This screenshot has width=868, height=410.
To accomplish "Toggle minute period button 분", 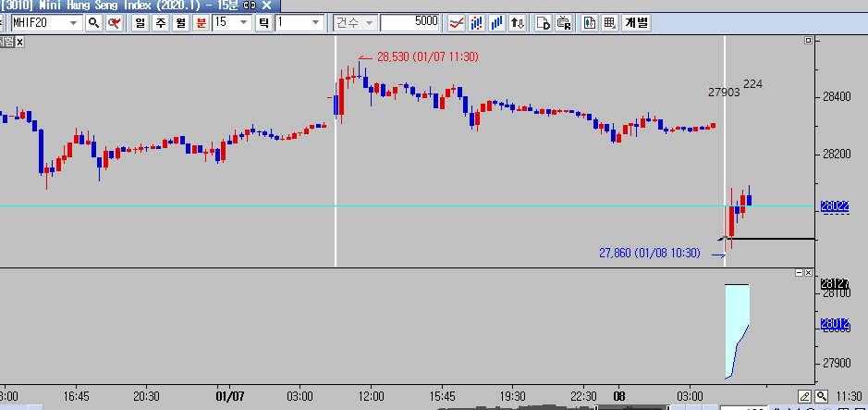I will tap(200, 21).
